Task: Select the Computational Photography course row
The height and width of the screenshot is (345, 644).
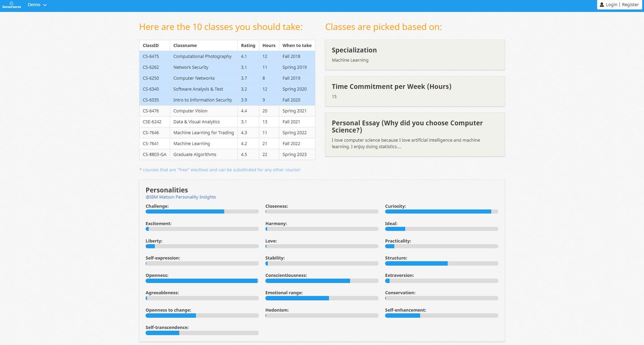Action: pyautogui.click(x=202, y=57)
